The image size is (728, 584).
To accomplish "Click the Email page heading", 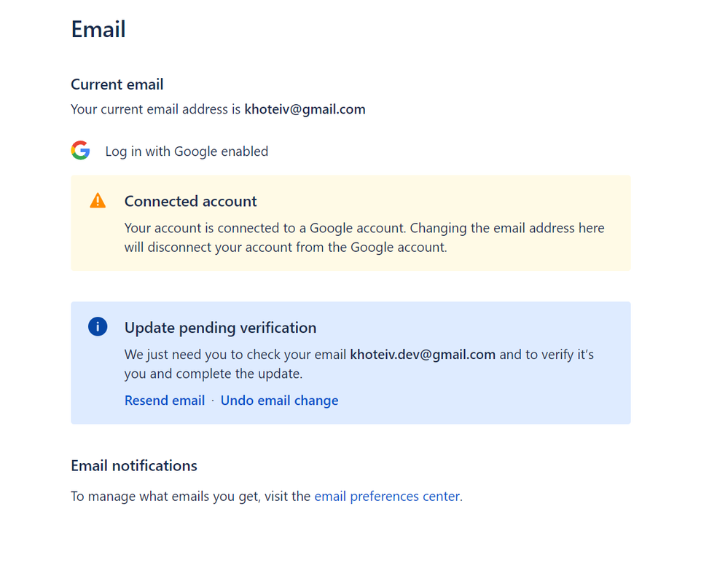I will [x=98, y=29].
